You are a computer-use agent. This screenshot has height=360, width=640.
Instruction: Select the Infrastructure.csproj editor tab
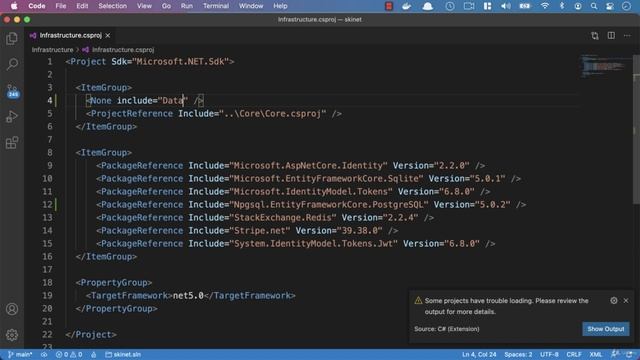point(69,36)
